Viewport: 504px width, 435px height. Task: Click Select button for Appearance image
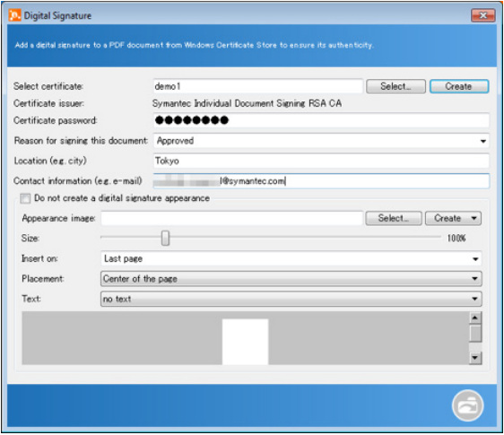tap(394, 218)
